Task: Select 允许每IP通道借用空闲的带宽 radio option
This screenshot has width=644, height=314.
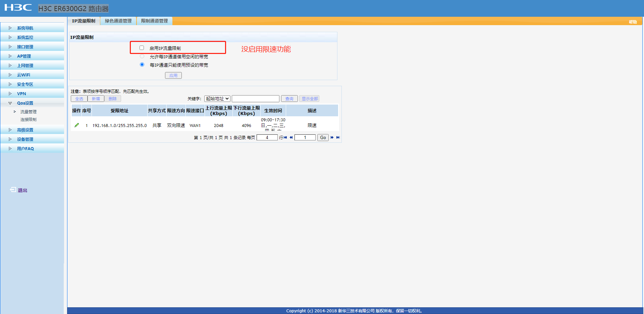Action: click(142, 56)
